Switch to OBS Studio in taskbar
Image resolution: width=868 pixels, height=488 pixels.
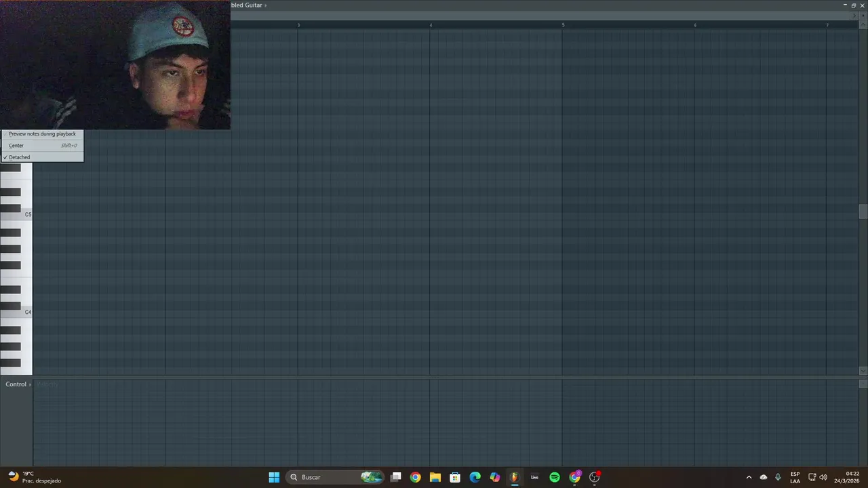coord(595,477)
